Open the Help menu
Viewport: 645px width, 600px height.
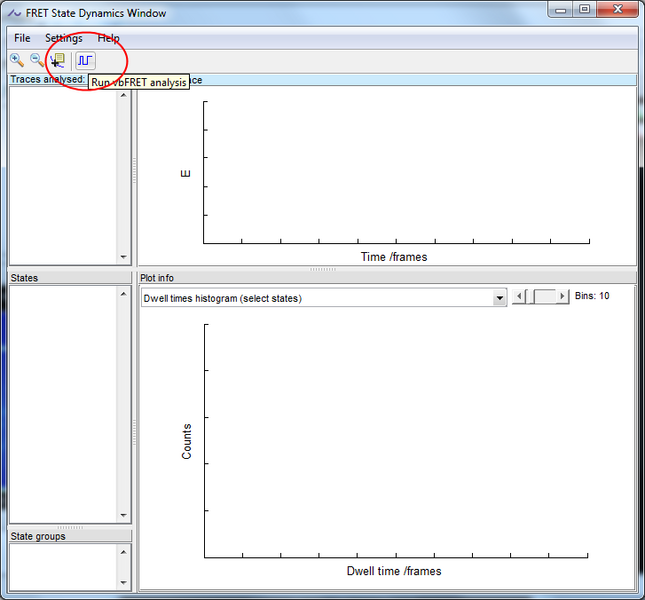(x=108, y=38)
